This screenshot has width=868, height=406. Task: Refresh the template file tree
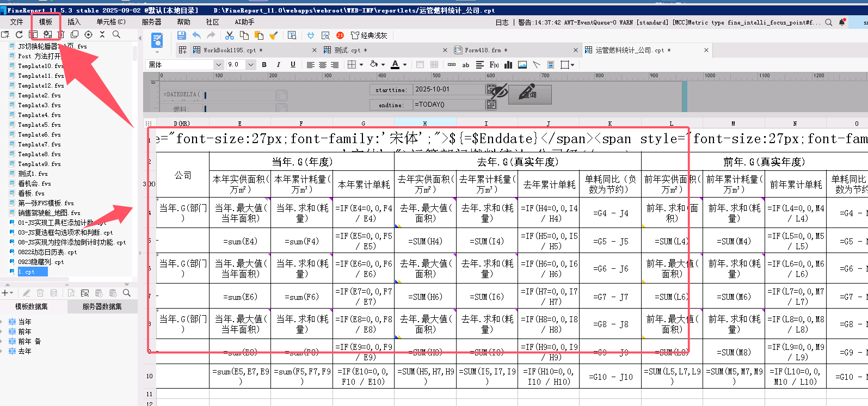[x=19, y=34]
